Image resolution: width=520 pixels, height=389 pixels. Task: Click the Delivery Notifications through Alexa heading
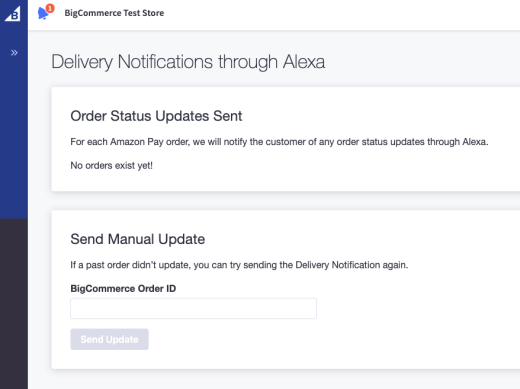tap(188, 62)
